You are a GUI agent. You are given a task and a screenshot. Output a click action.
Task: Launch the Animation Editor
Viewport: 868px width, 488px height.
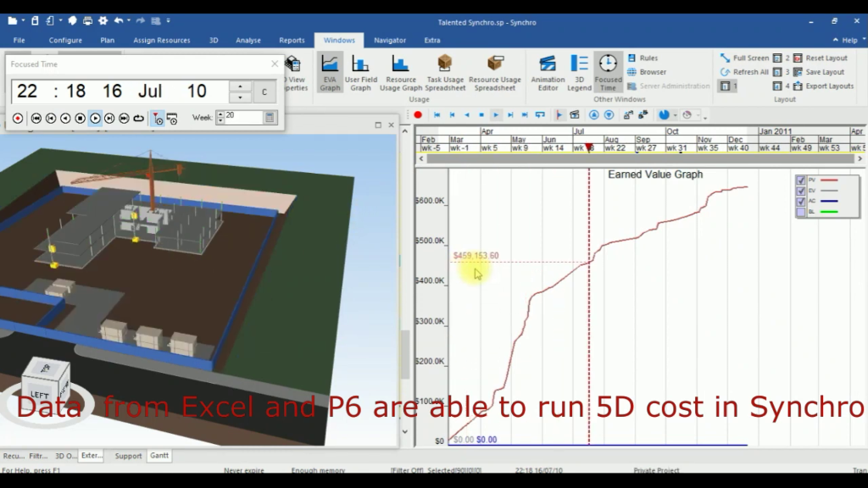(548, 73)
